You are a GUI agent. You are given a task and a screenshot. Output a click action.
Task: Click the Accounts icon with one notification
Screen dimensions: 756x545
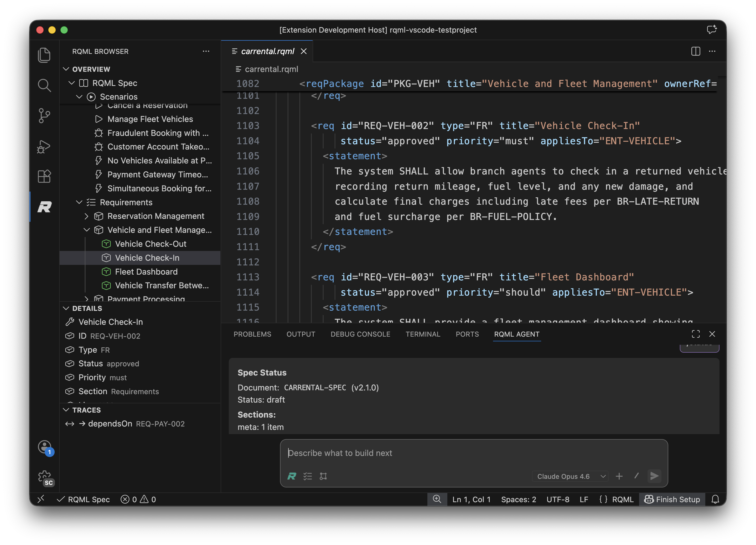(44, 447)
